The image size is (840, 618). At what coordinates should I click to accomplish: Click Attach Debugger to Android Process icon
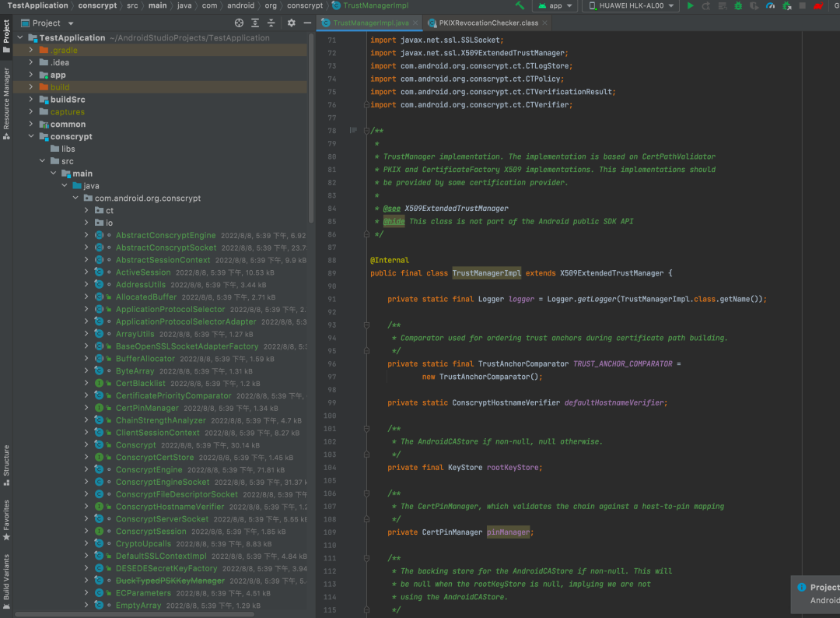pyautogui.click(x=786, y=6)
